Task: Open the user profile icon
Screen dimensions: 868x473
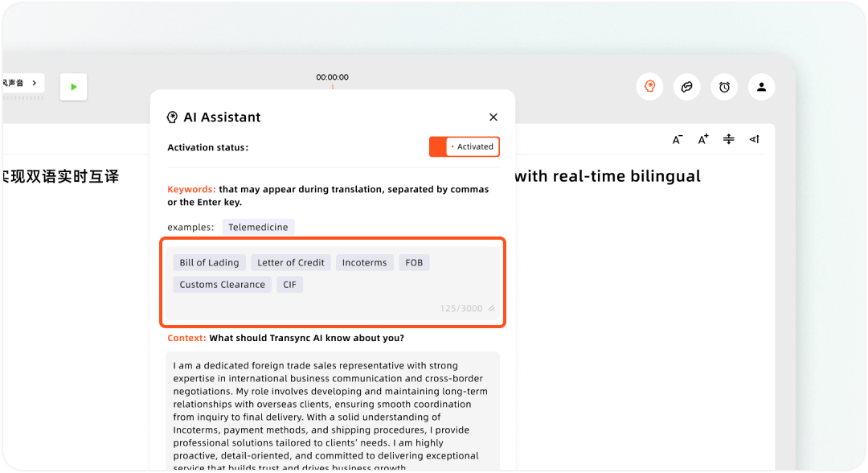Action: pos(762,87)
